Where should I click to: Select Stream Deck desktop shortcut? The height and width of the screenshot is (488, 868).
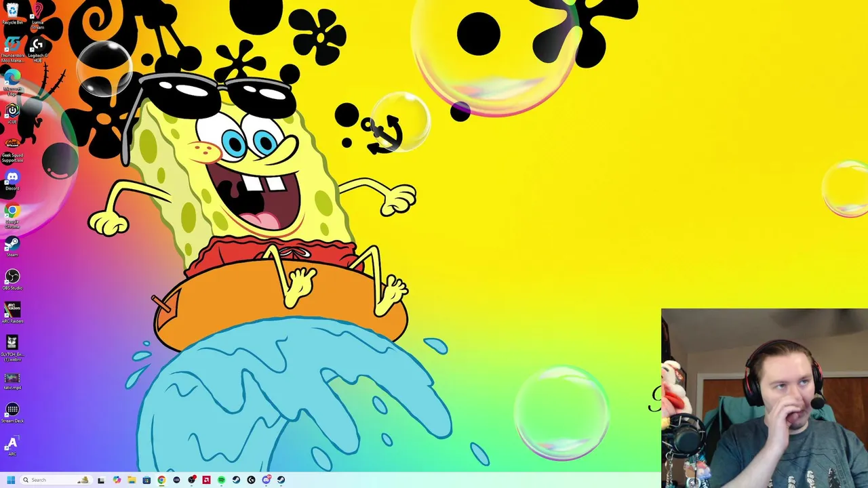[x=12, y=412]
